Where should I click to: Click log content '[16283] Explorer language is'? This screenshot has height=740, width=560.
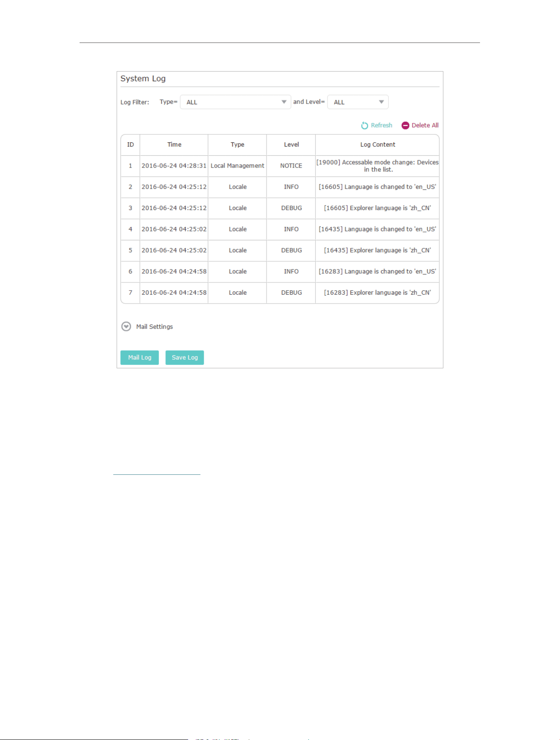(377, 293)
